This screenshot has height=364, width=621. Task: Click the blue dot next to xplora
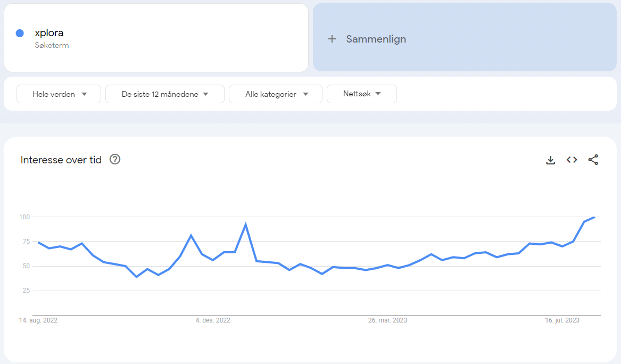pos(20,34)
